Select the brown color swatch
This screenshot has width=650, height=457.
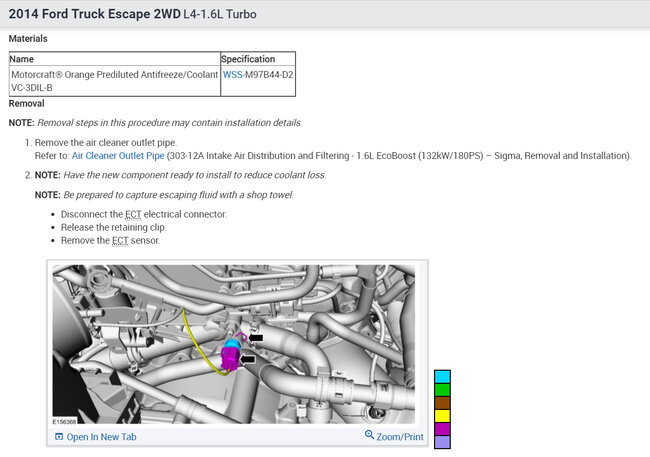click(x=443, y=403)
